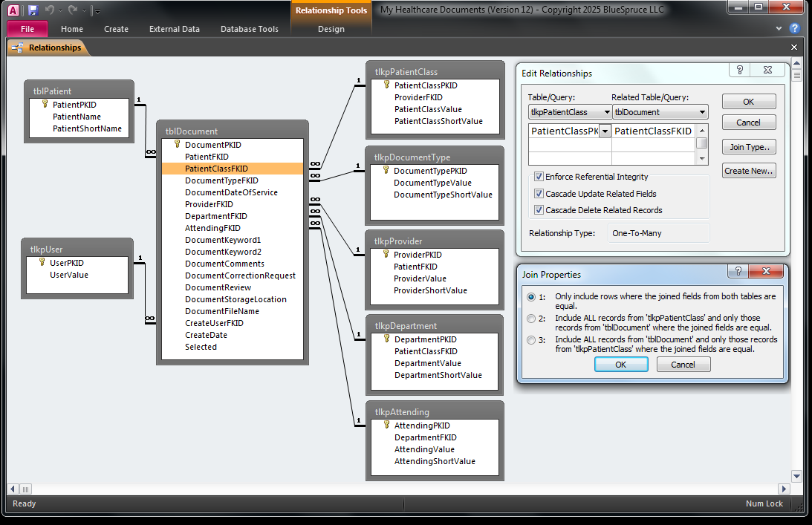This screenshot has height=525, width=812.
Task: Switch to the External Data tab
Action: [x=174, y=29]
